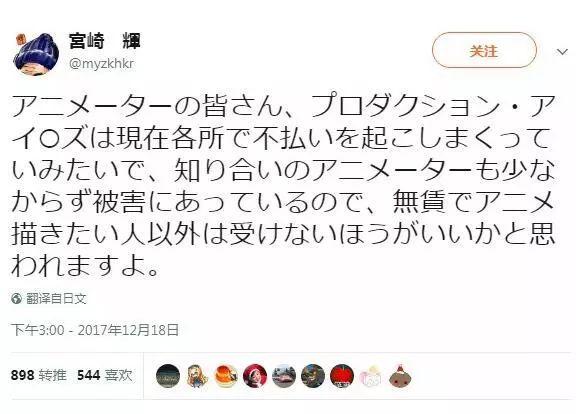Viewport: 576px width, 414px height.
Task: Open the brown character liker avatar at the end
Action: pyautogui.click(x=400, y=376)
